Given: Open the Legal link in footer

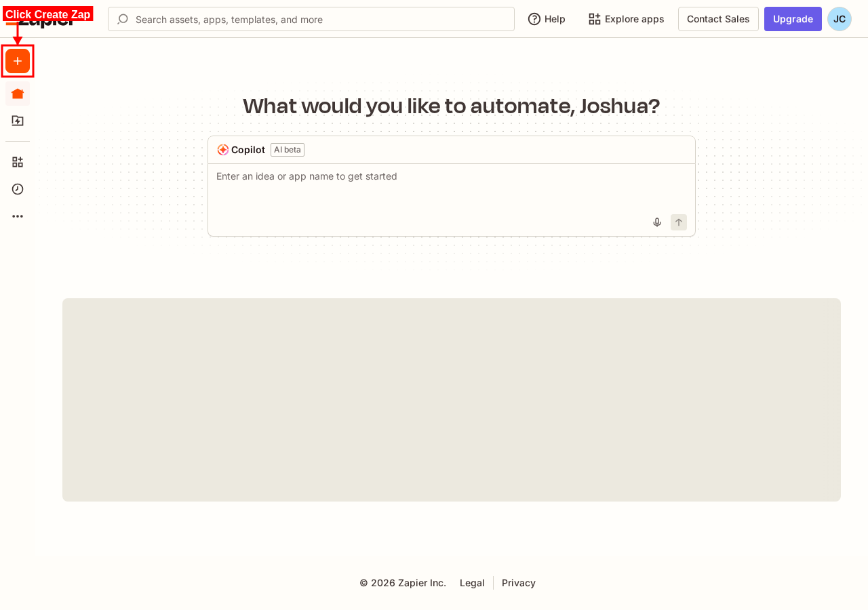Looking at the screenshot, I should [x=472, y=582].
